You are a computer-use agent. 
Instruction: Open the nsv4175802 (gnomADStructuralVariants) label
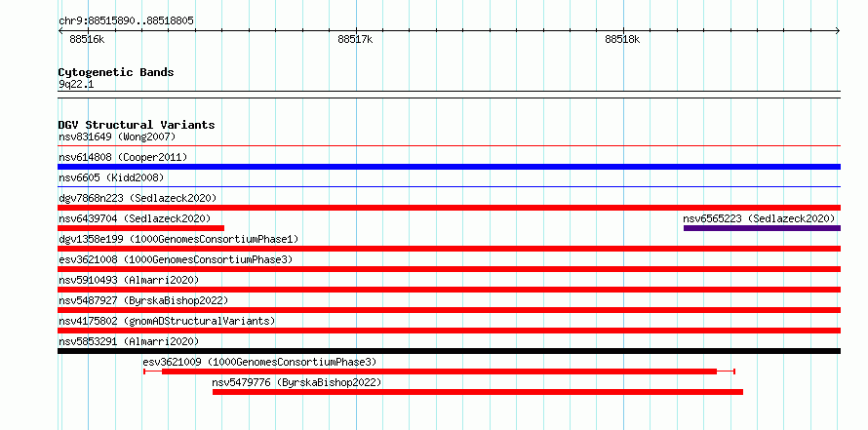click(x=167, y=321)
